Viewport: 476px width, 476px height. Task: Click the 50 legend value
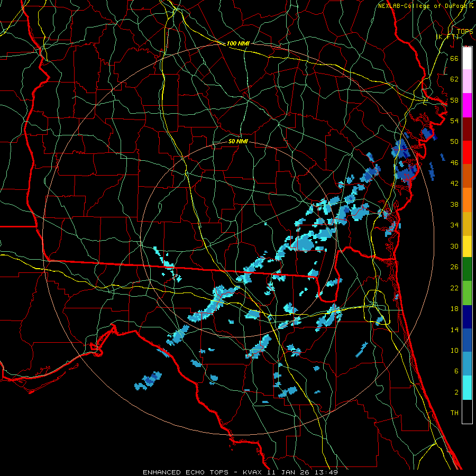pos(454,142)
